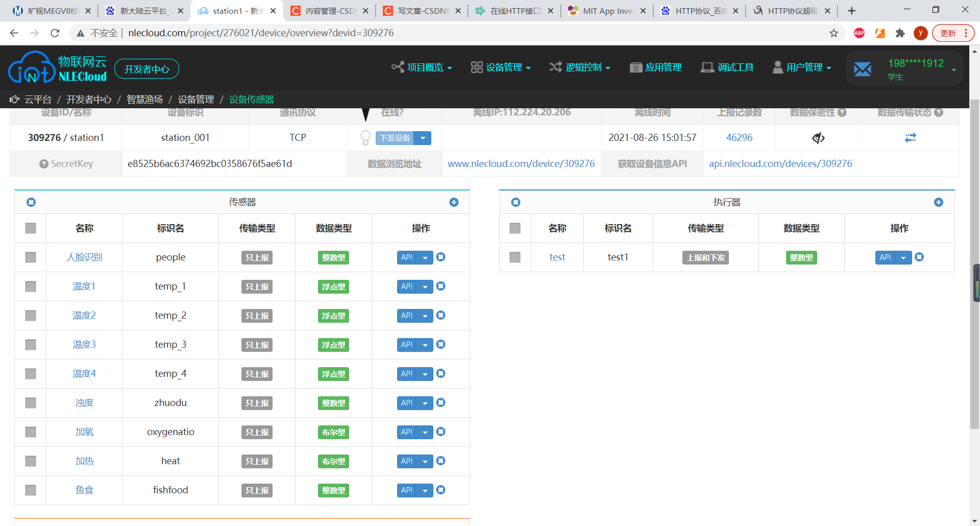Add a new sensor with plus icon
The image size is (980, 526).
[x=454, y=202]
